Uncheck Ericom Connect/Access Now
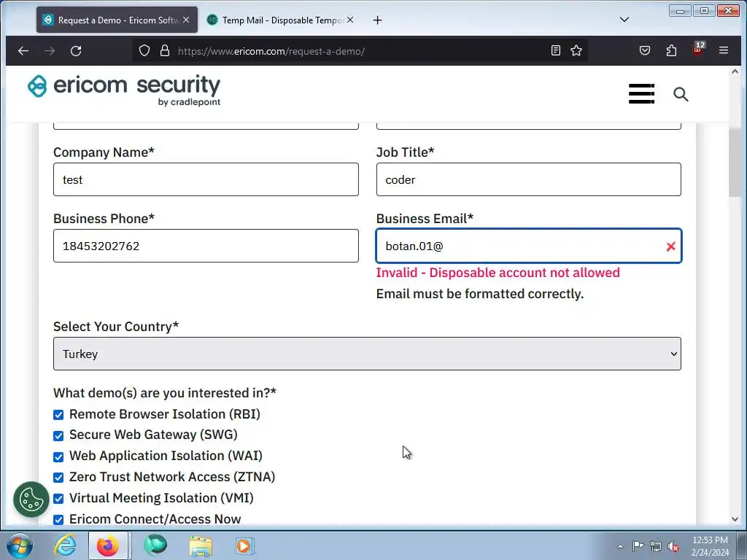 pyautogui.click(x=58, y=519)
